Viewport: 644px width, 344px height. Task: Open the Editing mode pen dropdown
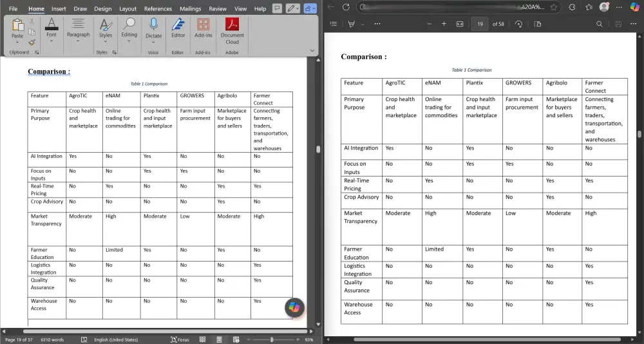(x=293, y=8)
